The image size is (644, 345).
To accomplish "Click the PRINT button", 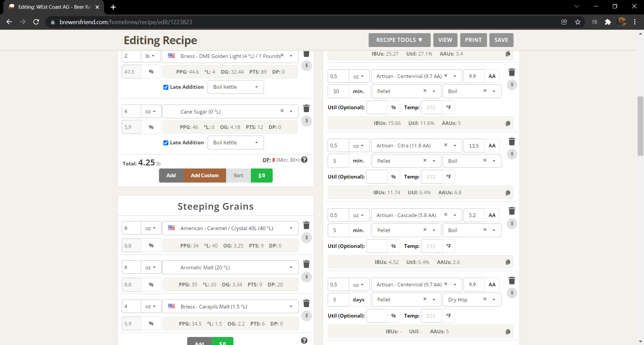I will pos(473,40).
